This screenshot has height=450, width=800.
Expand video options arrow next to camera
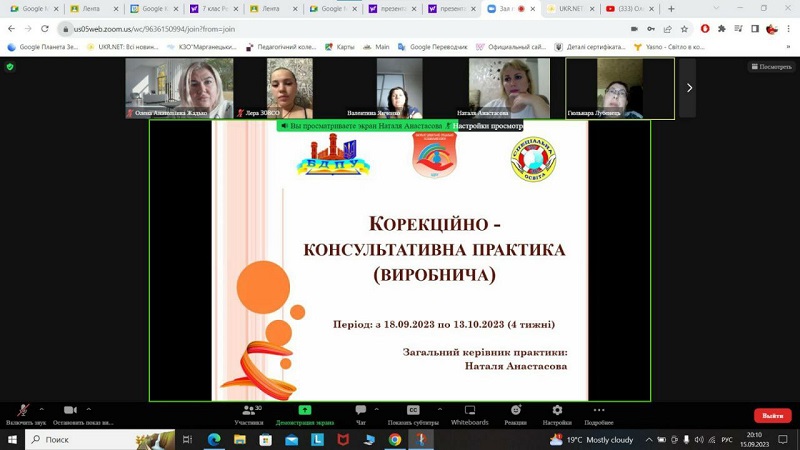[89, 409]
